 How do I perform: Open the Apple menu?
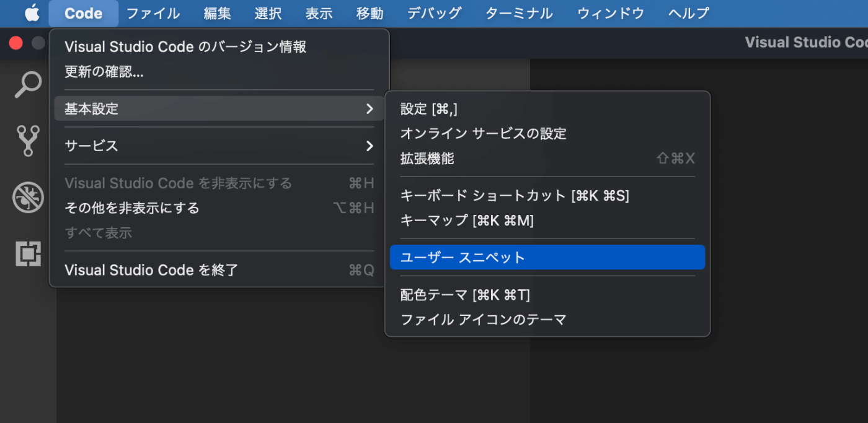click(32, 13)
